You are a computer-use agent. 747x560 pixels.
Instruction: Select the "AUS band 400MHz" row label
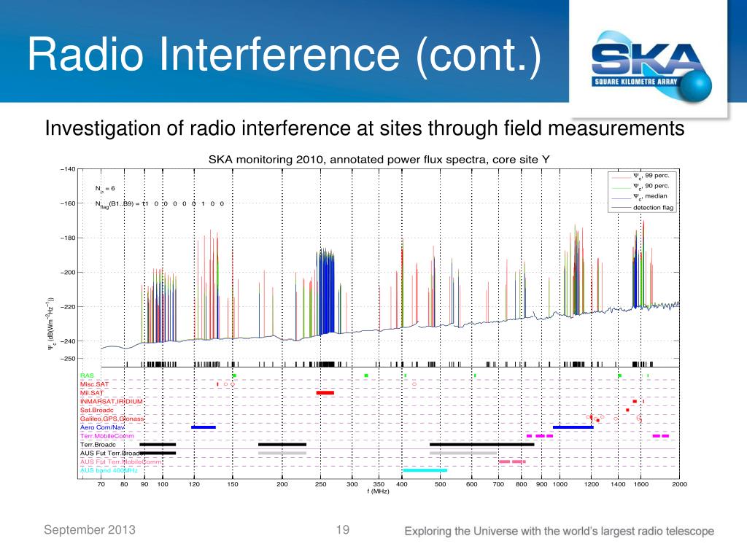tap(109, 470)
